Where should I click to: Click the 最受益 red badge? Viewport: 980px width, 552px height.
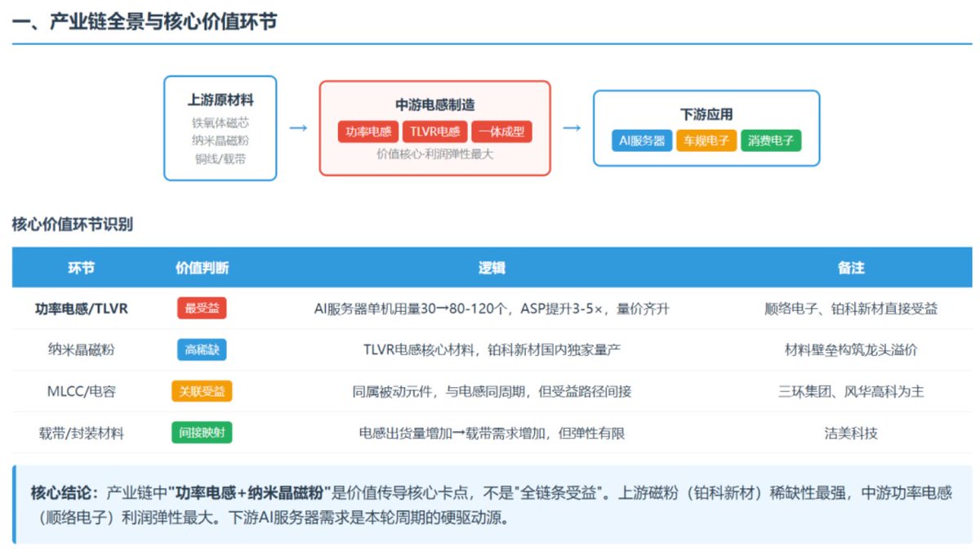202,309
